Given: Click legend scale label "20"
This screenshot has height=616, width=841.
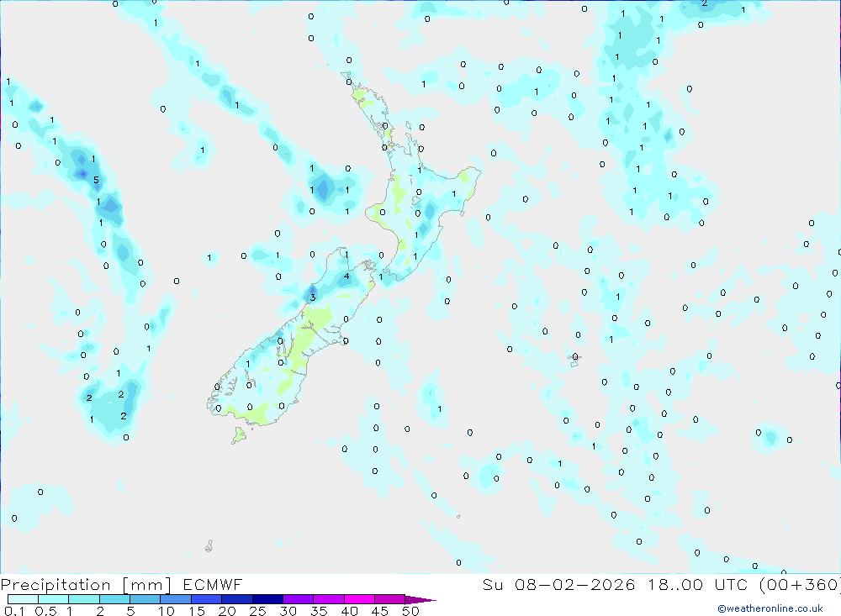Looking at the screenshot, I should click(x=227, y=611).
